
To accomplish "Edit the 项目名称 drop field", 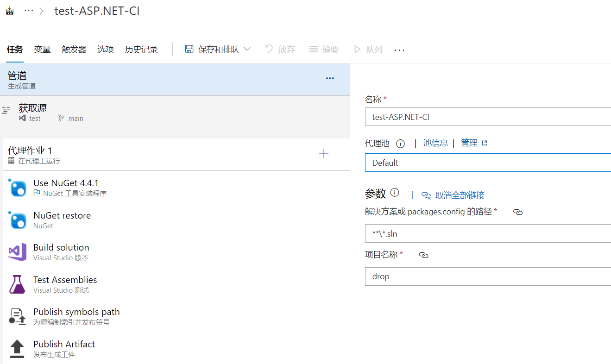I will coord(488,276).
